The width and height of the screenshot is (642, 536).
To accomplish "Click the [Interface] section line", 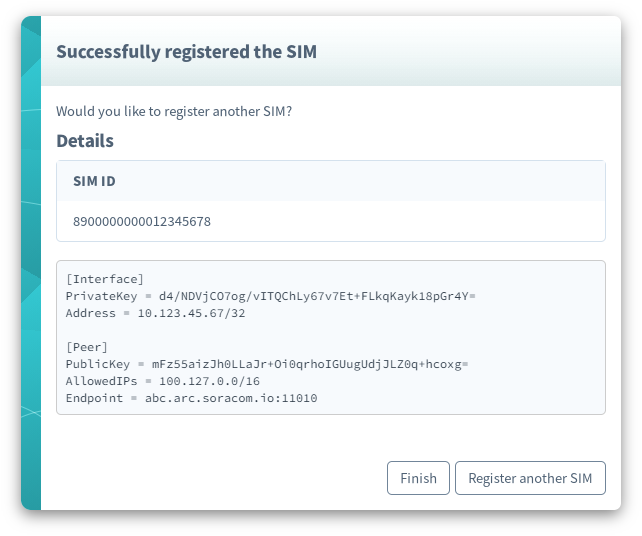I will [x=105, y=279].
